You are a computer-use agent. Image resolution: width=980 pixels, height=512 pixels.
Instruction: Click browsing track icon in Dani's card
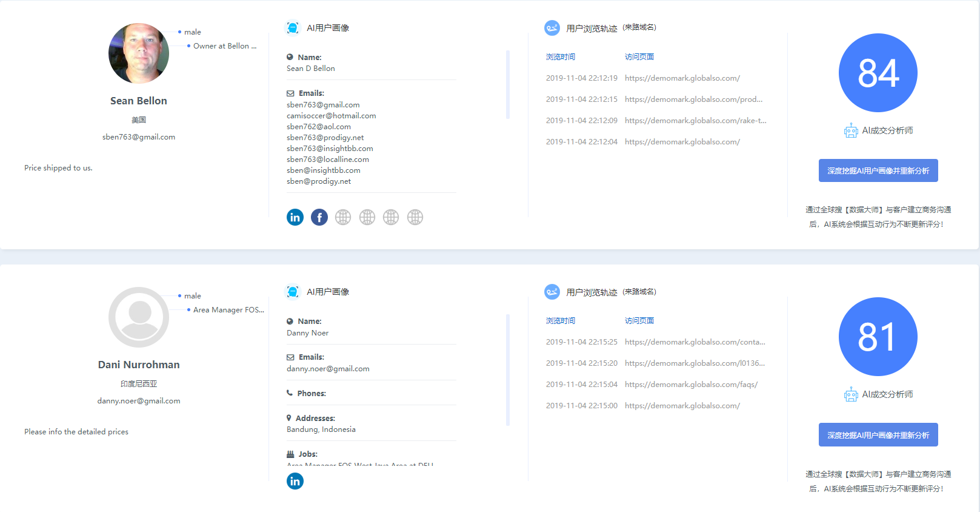coord(552,292)
